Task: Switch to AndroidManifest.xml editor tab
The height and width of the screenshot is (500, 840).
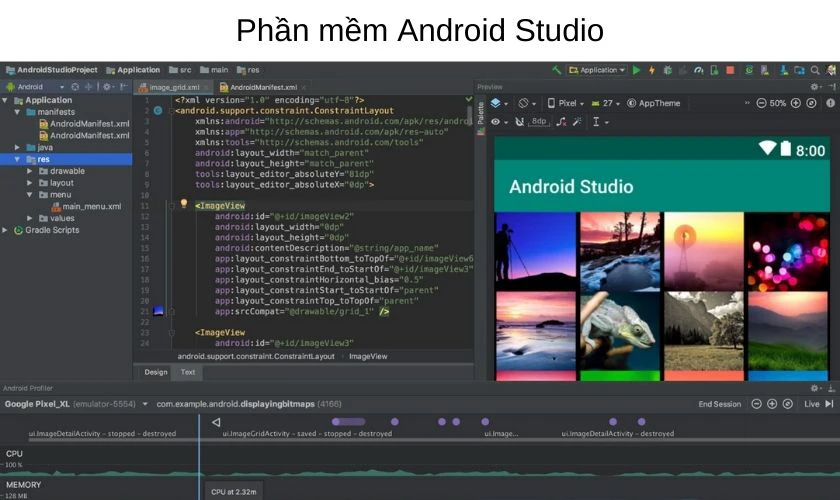Action: 262,87
